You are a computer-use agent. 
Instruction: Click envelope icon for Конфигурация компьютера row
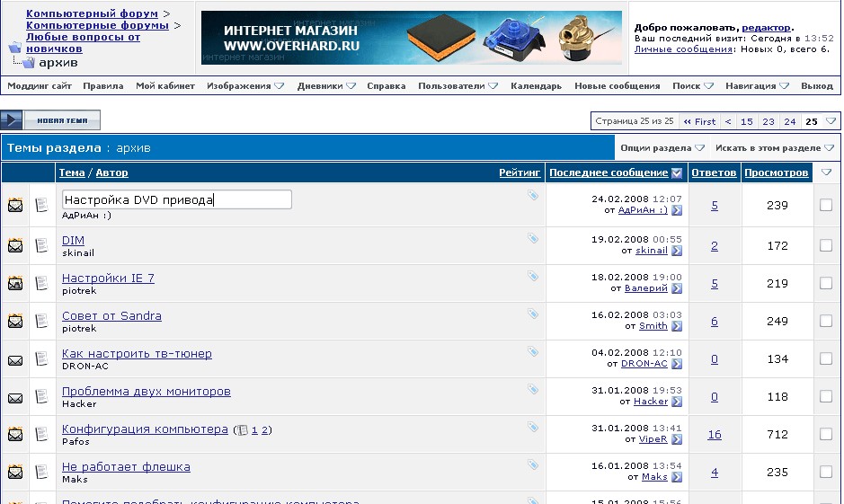15,434
